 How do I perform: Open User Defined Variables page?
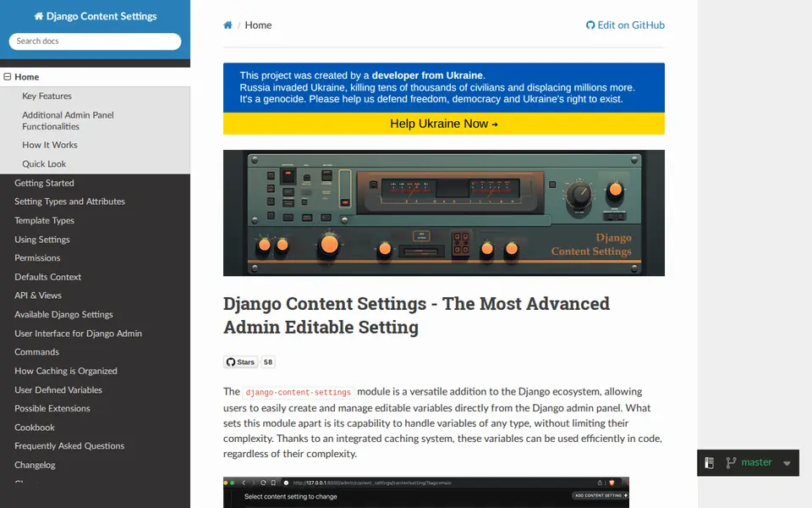(58, 389)
